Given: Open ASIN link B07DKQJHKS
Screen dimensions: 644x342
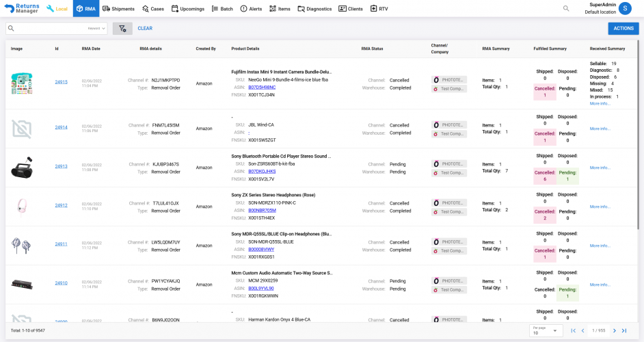Looking at the screenshot, I should [262, 172].
